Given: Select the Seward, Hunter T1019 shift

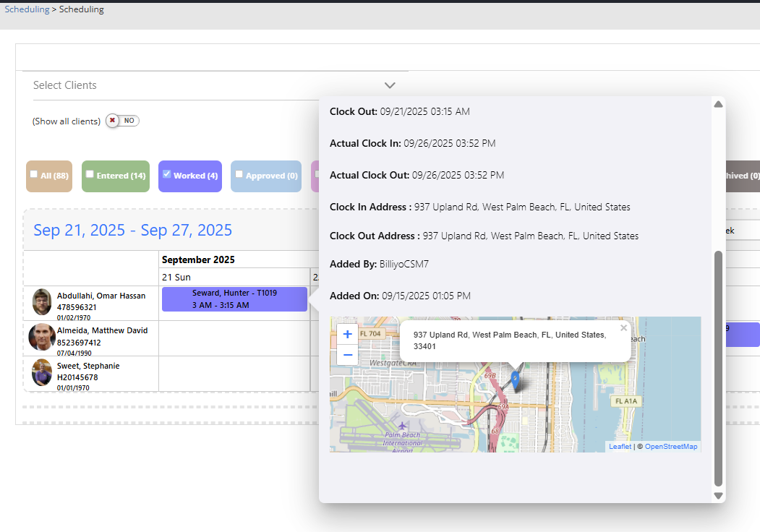Looking at the screenshot, I should [234, 299].
